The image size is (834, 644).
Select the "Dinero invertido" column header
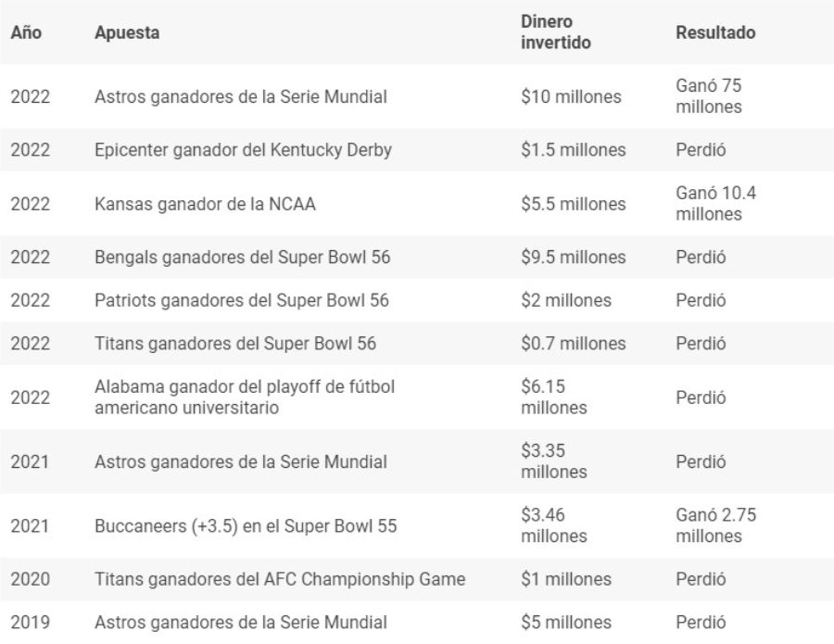coord(556,32)
